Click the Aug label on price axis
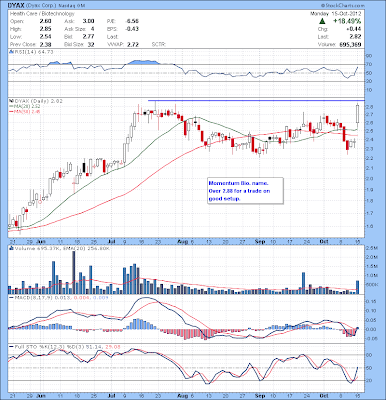This screenshot has width=386, height=400. [x=184, y=241]
